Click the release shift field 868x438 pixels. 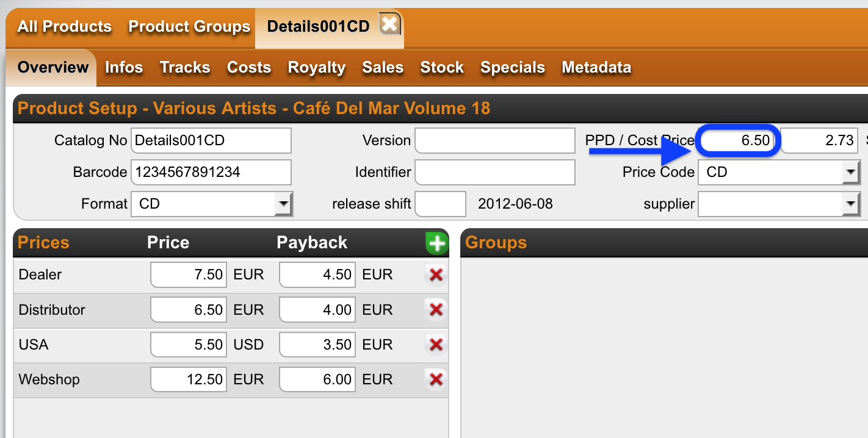(x=440, y=204)
